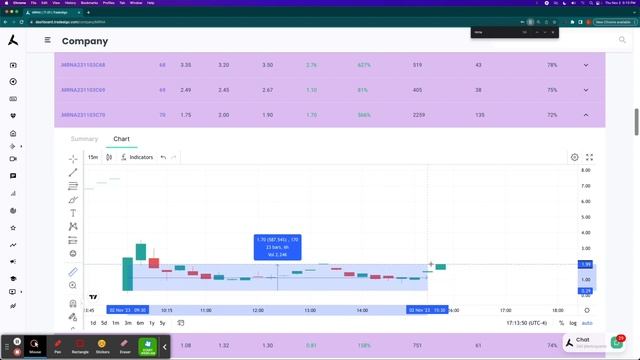Click the Tradealgo logo in the sidebar

coord(13,40)
